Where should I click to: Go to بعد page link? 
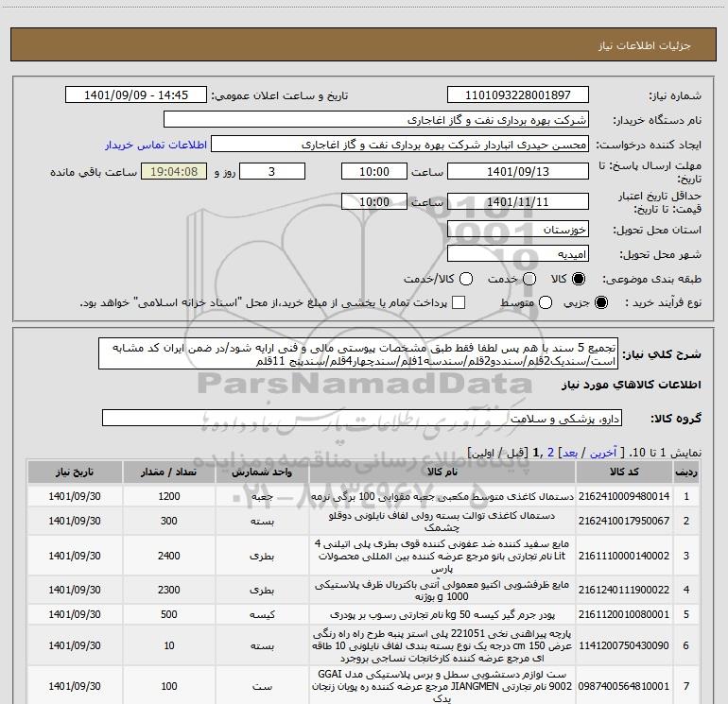[x=570, y=453]
